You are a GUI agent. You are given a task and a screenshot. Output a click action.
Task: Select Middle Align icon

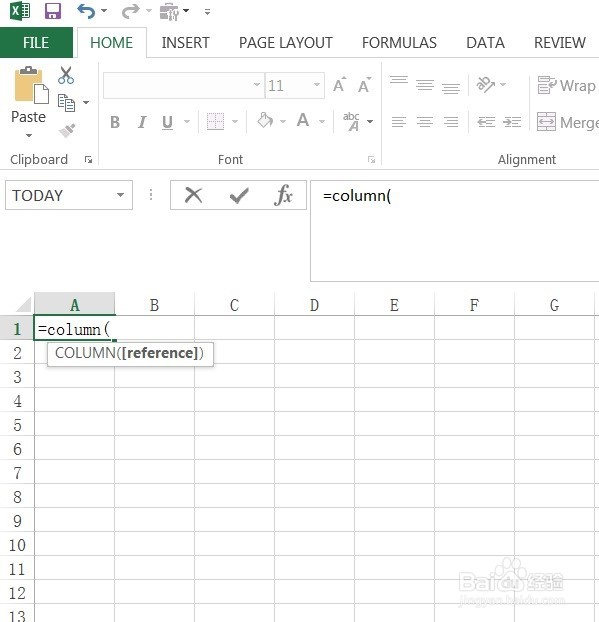(425, 85)
